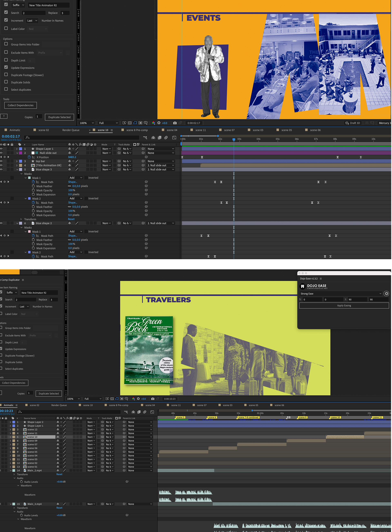The image size is (392, 532).
Task: Click Collect Dependencies in EVENTS window
Action: (x=20, y=105)
